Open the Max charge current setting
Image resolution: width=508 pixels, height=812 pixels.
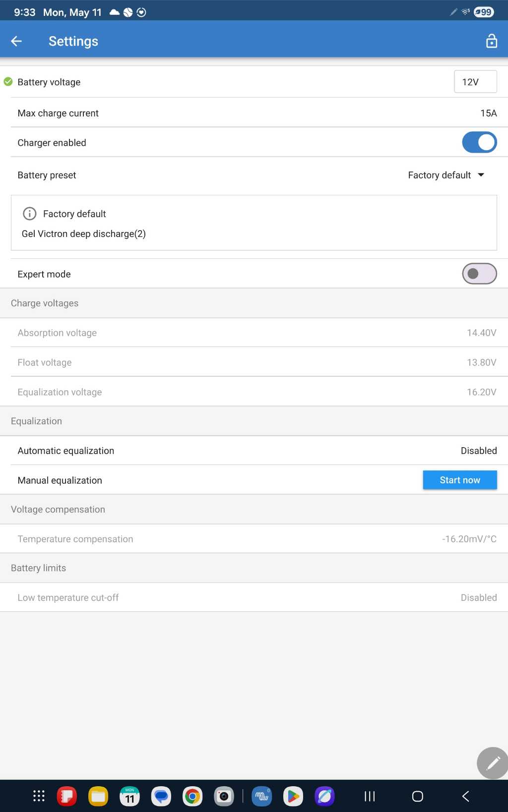[254, 113]
